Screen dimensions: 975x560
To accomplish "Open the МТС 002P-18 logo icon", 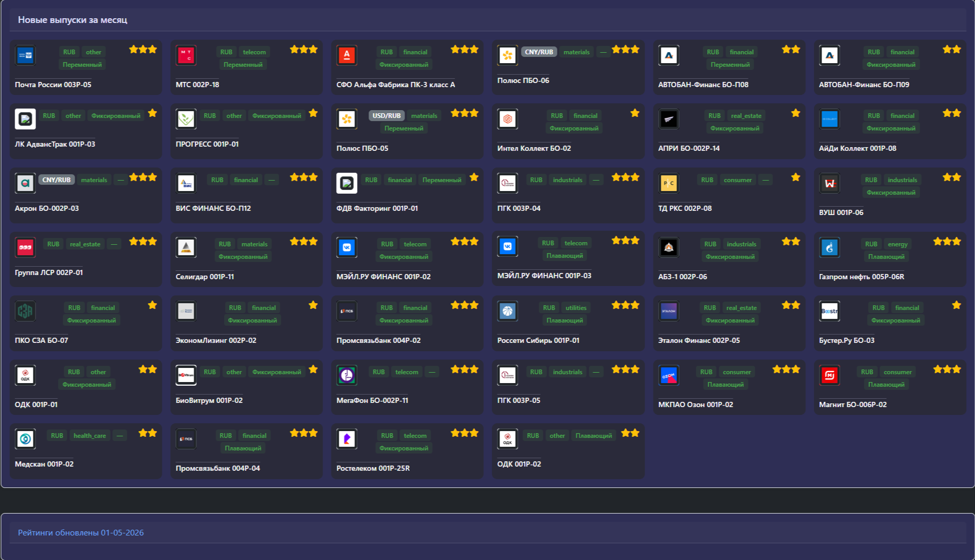I will pos(186,55).
